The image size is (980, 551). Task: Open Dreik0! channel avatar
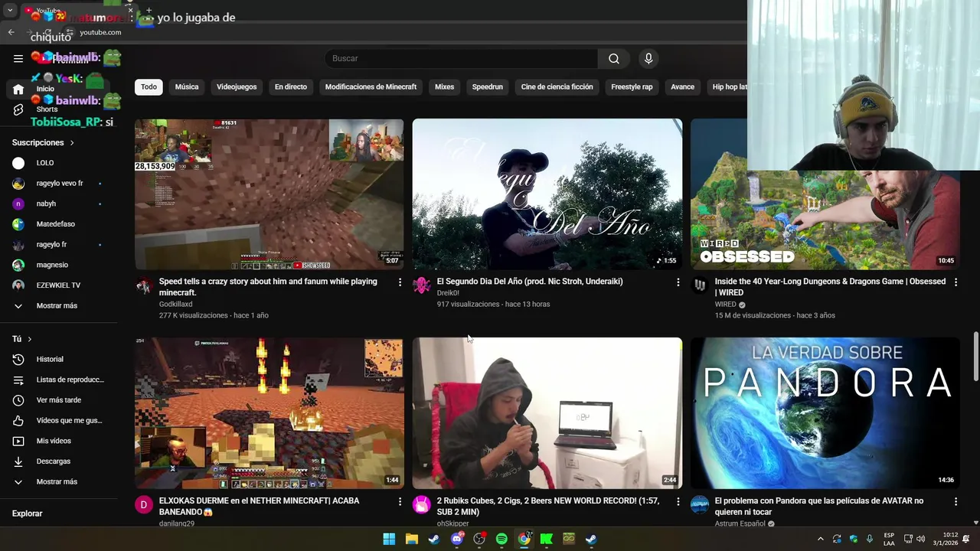coord(422,286)
